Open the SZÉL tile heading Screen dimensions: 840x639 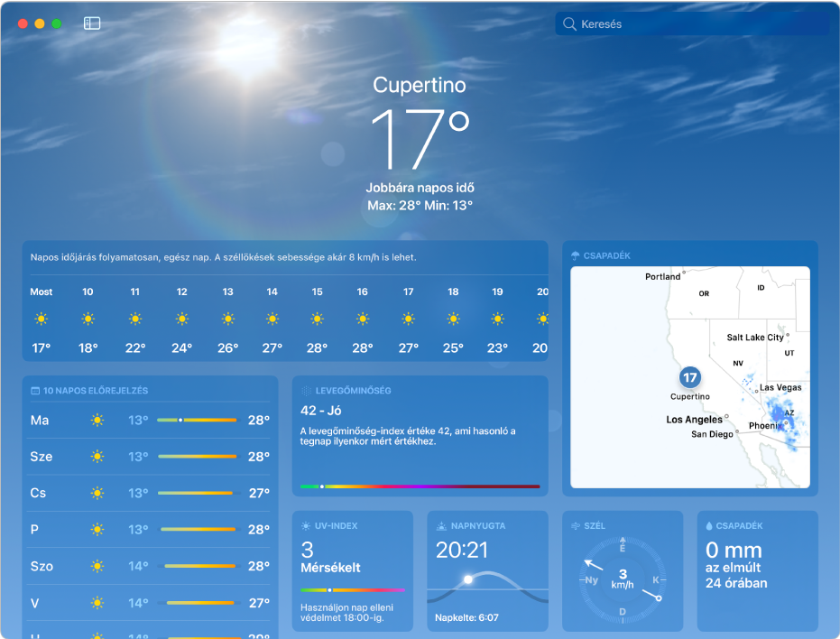coord(595,526)
